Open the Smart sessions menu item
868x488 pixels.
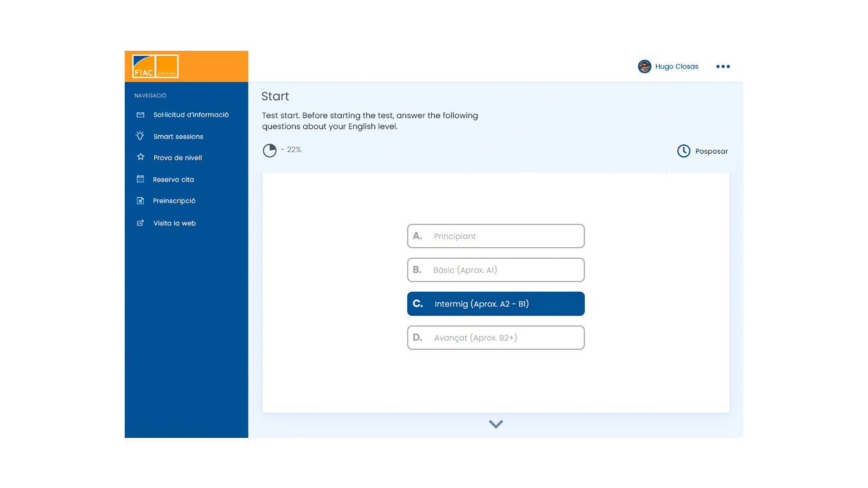point(178,137)
